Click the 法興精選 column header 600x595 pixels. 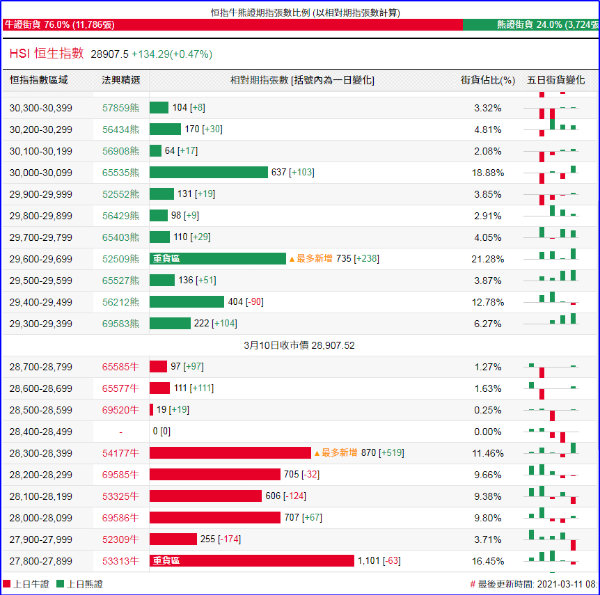pos(121,80)
